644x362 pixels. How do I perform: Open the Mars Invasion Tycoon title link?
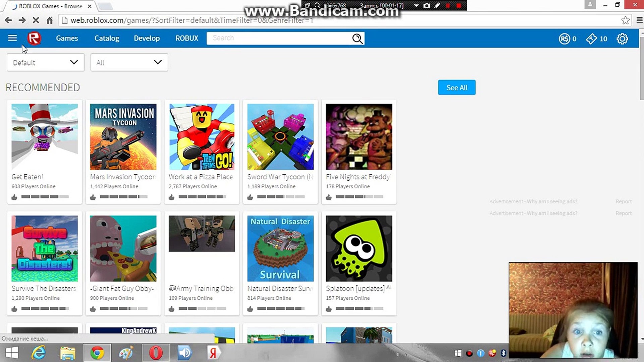pyautogui.click(x=123, y=177)
